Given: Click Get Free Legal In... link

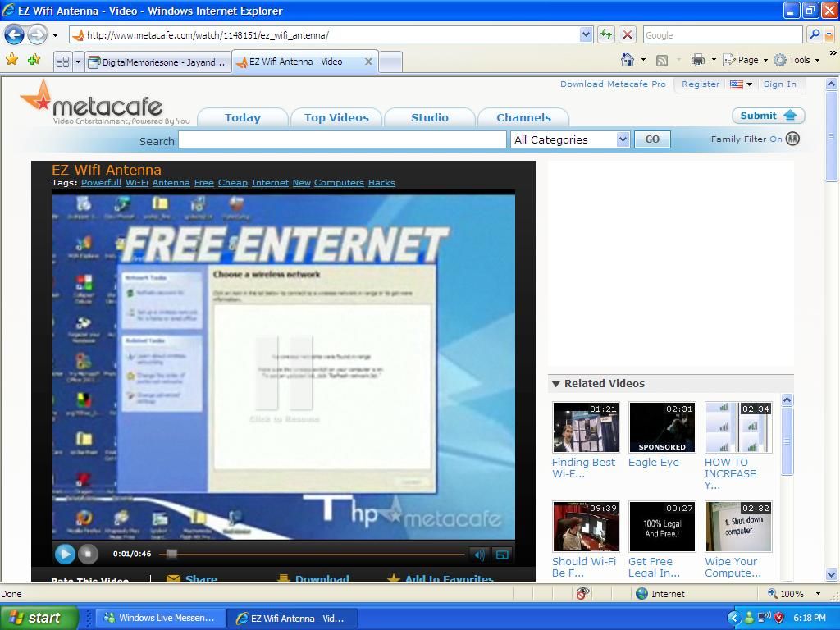Looking at the screenshot, I should click(654, 568).
